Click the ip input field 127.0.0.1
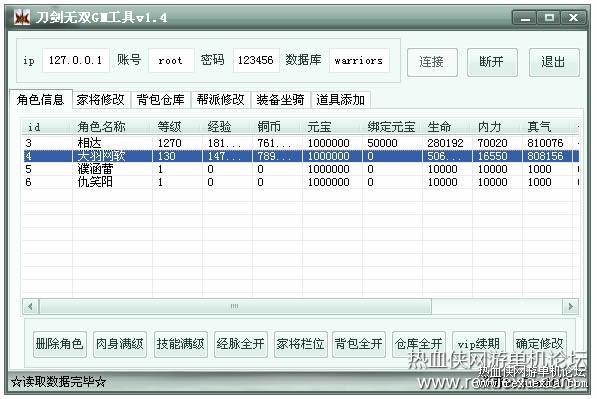The width and height of the screenshot is (597, 399). (x=76, y=60)
